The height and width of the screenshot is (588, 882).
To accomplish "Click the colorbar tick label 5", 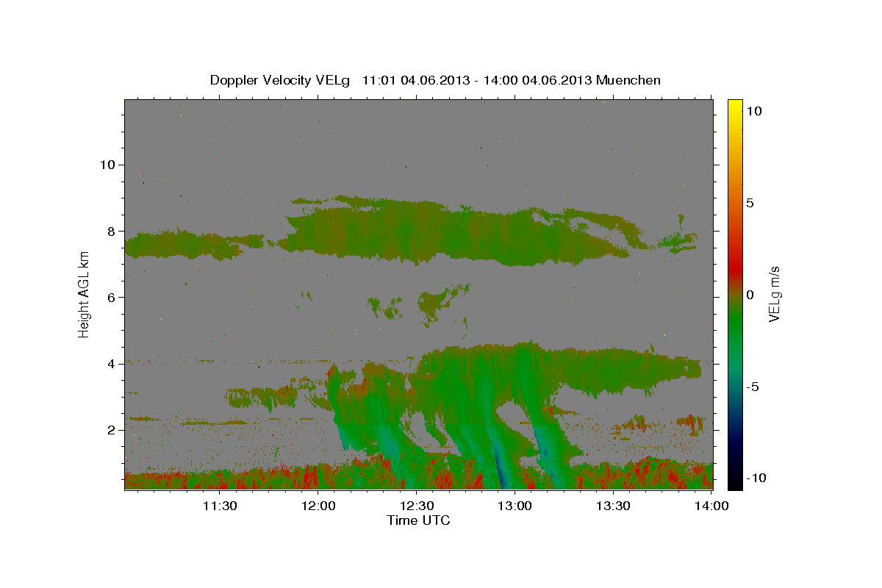I will 750,203.
